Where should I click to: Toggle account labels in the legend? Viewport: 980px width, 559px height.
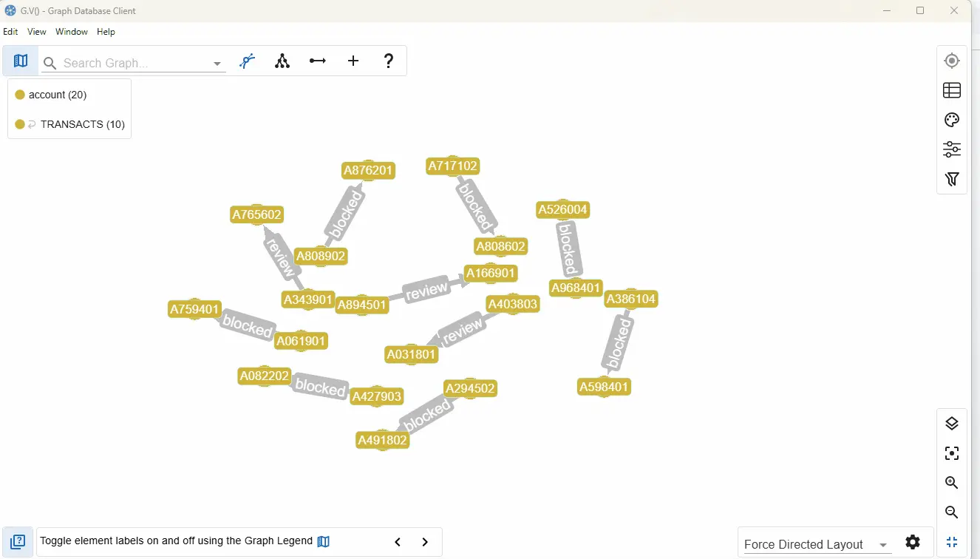coord(57,95)
